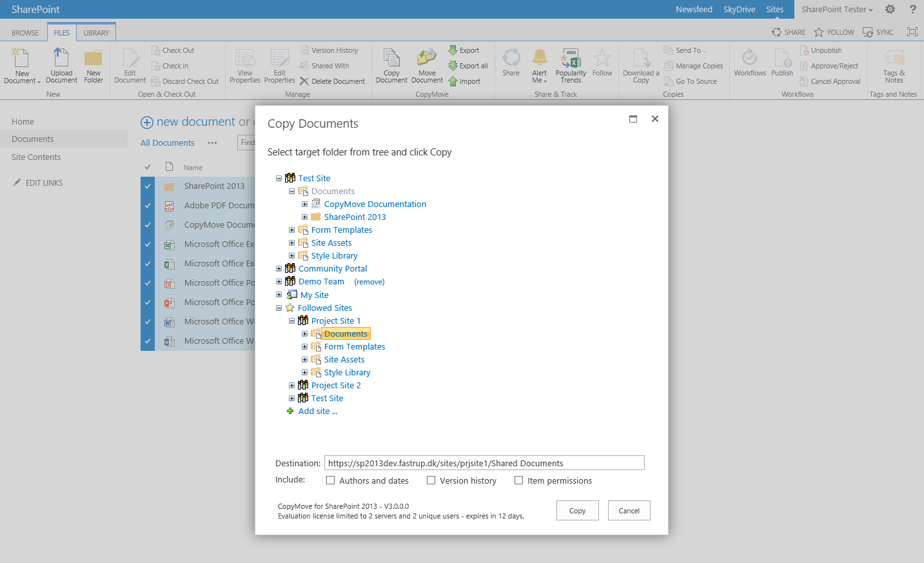Open SkyDrive in the top bar
924x563 pixels.
pyautogui.click(x=739, y=9)
